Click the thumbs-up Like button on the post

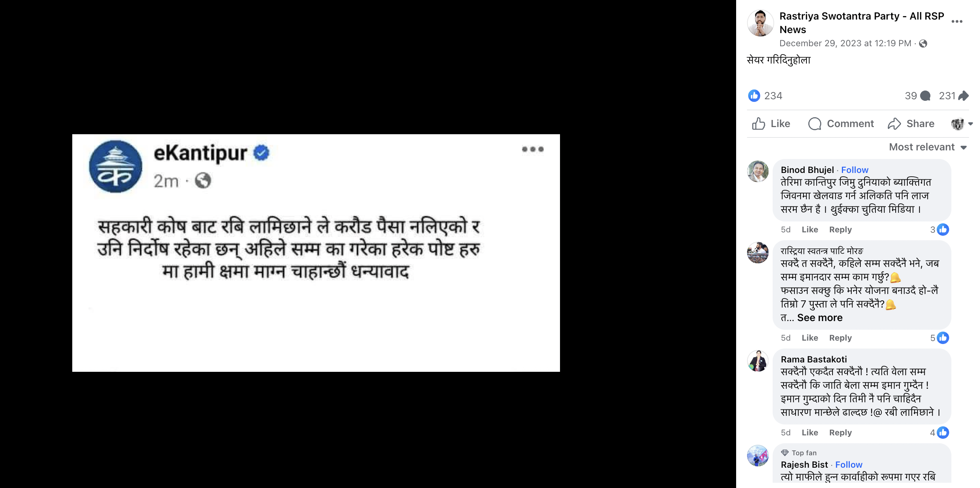[771, 124]
